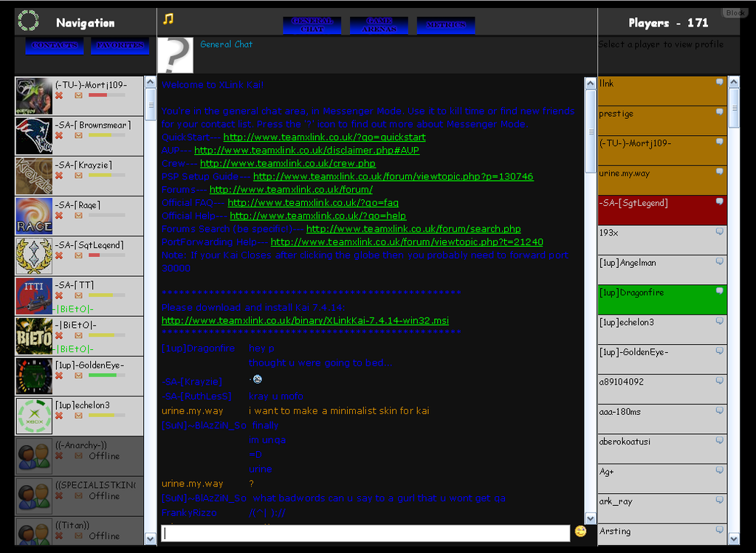This screenshot has width=756, height=553.
Task: Open the forum search.php link
Action: point(413,229)
